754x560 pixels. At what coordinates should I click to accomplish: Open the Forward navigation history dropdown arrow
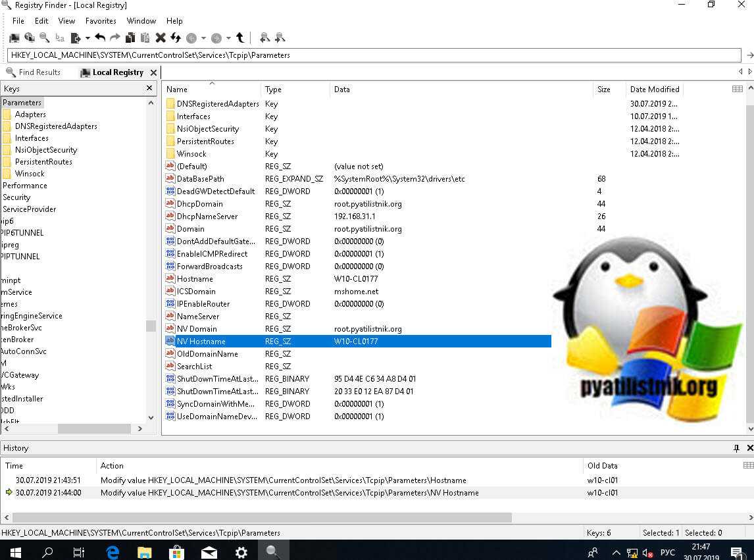click(228, 38)
